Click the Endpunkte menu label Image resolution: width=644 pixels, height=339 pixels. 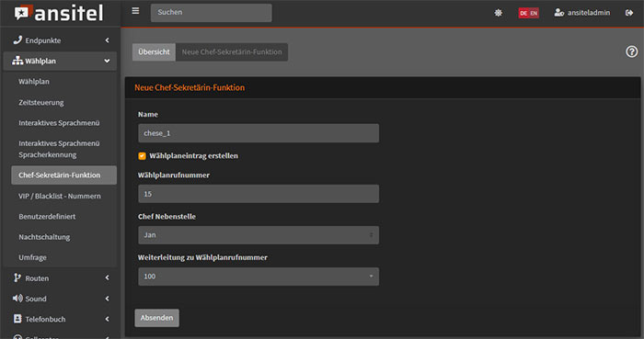(43, 40)
